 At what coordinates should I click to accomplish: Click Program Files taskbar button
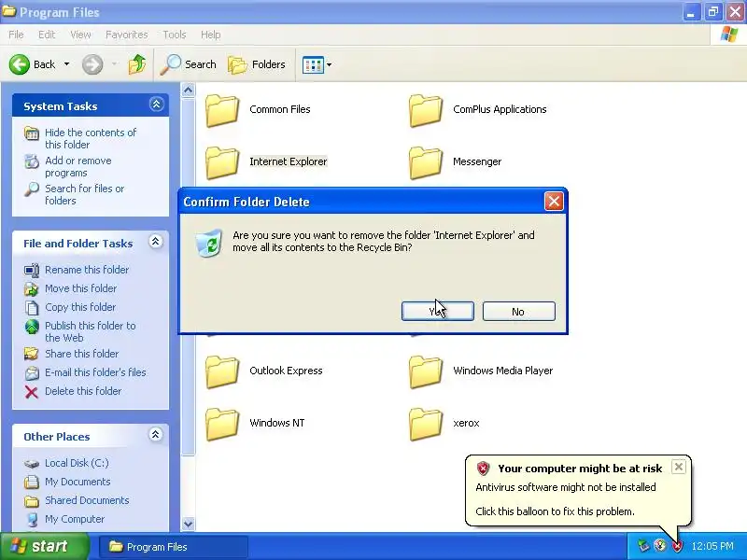pyautogui.click(x=174, y=547)
